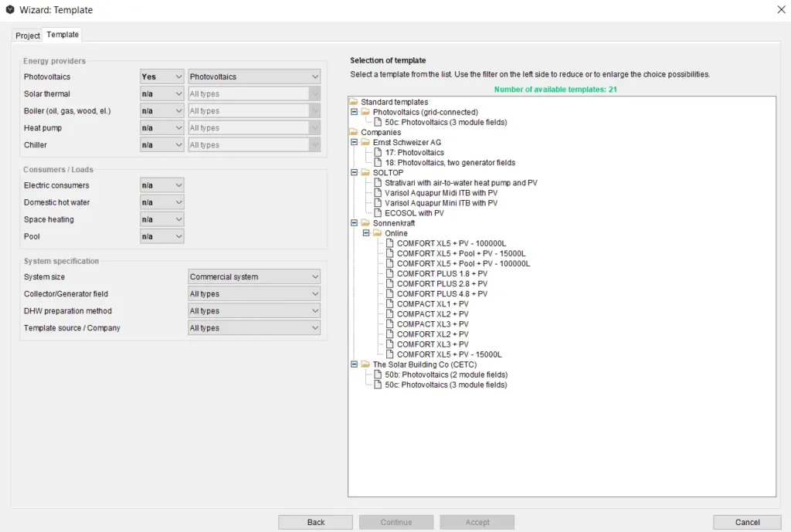Switch to the Project tab

pos(28,36)
